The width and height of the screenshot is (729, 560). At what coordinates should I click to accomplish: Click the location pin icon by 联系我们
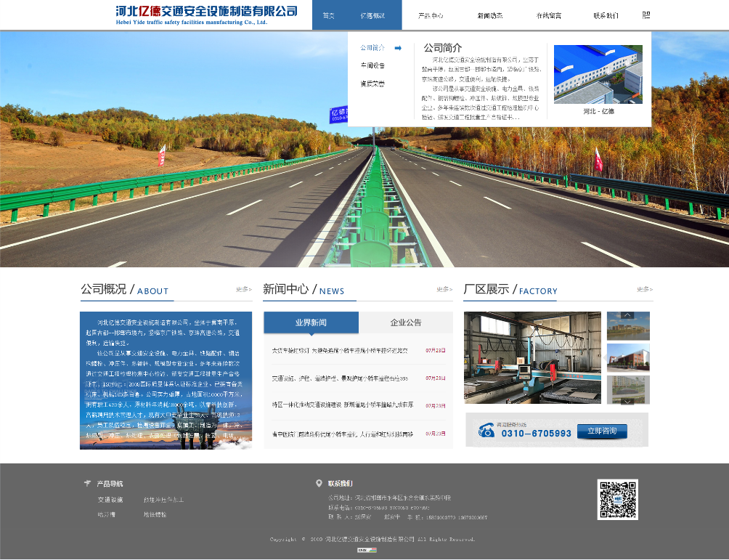319,483
